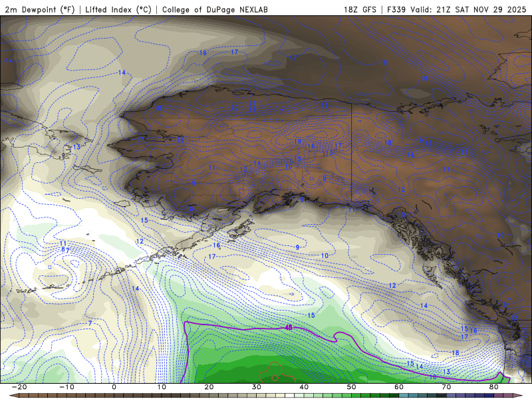
Task: Click 'College of DuPage NEXLAB' header text
Action: pos(215,9)
